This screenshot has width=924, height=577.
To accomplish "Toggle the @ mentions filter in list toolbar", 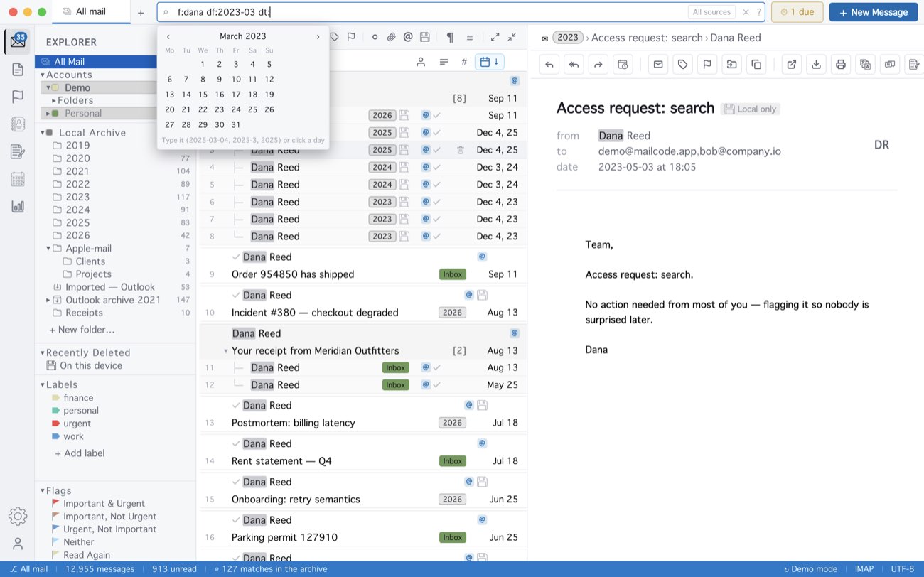I will tap(408, 37).
